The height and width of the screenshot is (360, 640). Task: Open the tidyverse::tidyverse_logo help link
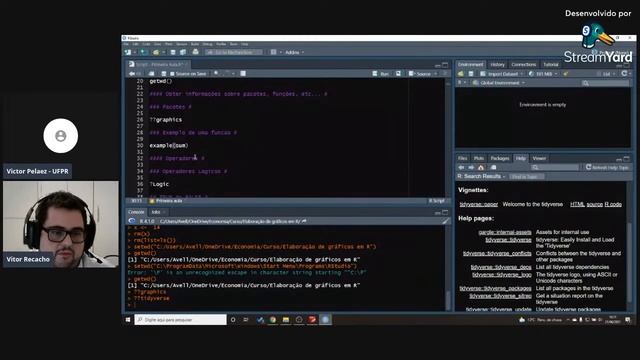[502, 275]
